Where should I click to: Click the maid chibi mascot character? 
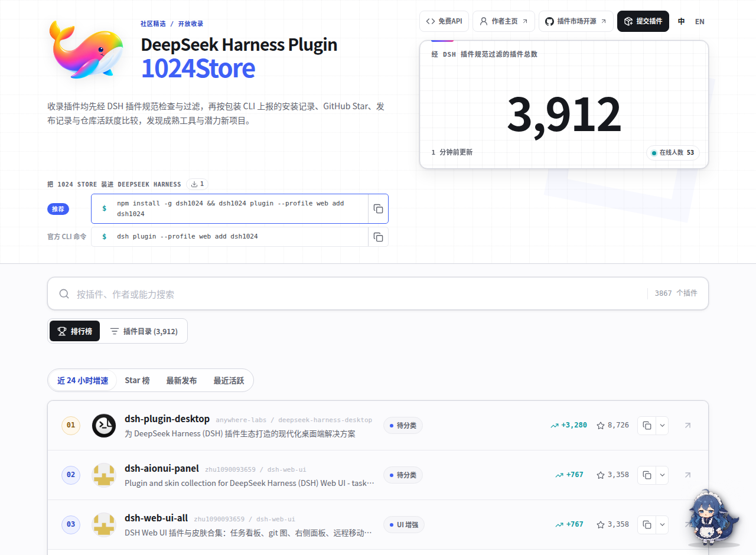(x=712, y=518)
